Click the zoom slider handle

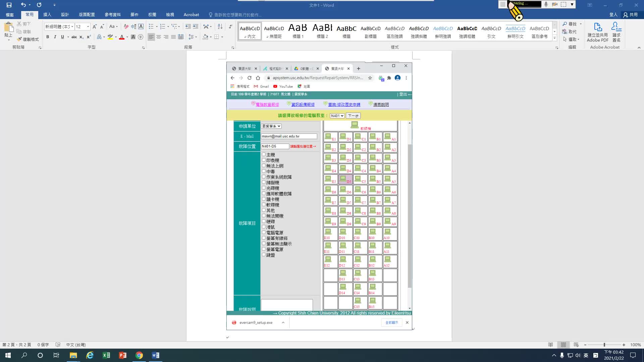(x=604, y=345)
